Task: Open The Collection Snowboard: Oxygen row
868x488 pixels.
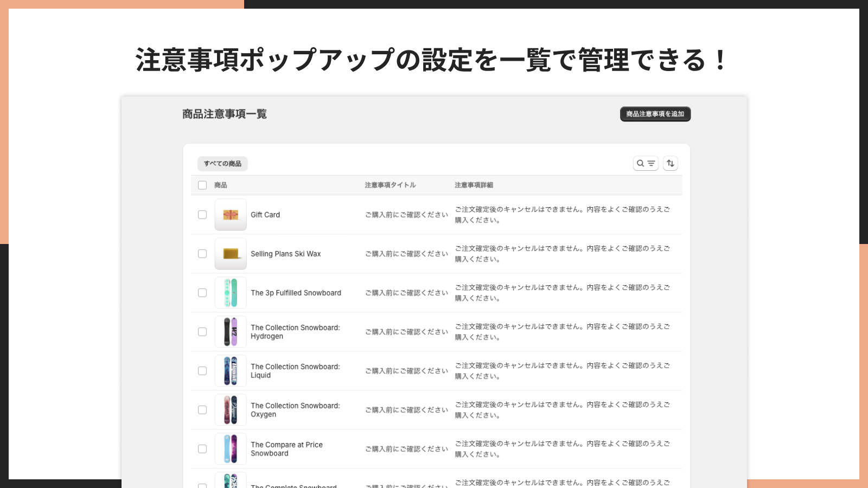Action: pyautogui.click(x=436, y=410)
